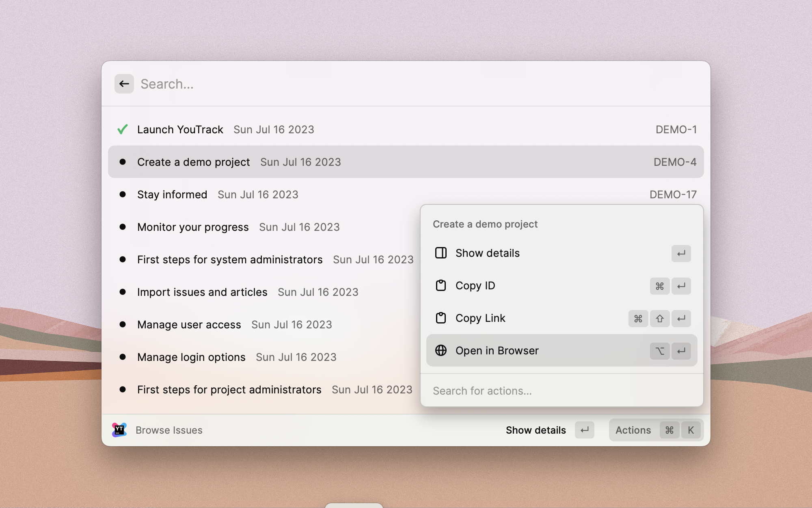Click the DEMO-17 issue ID
This screenshot has height=508, width=812.
point(673,194)
